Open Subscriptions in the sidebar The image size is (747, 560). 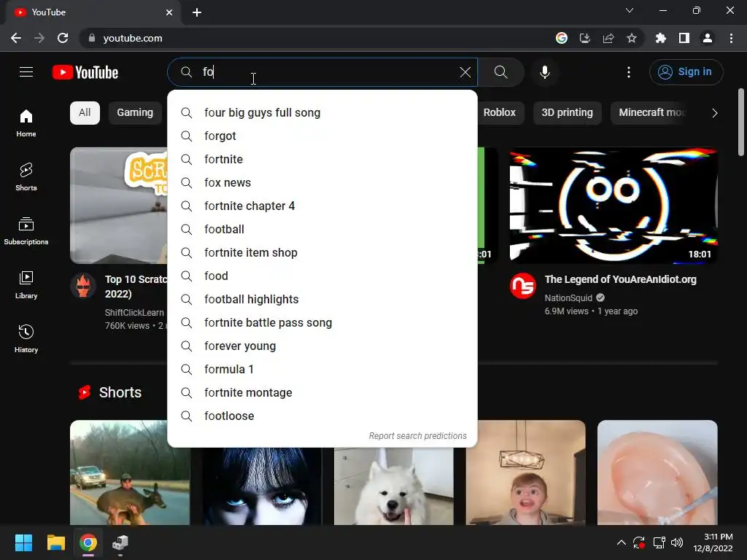click(26, 230)
